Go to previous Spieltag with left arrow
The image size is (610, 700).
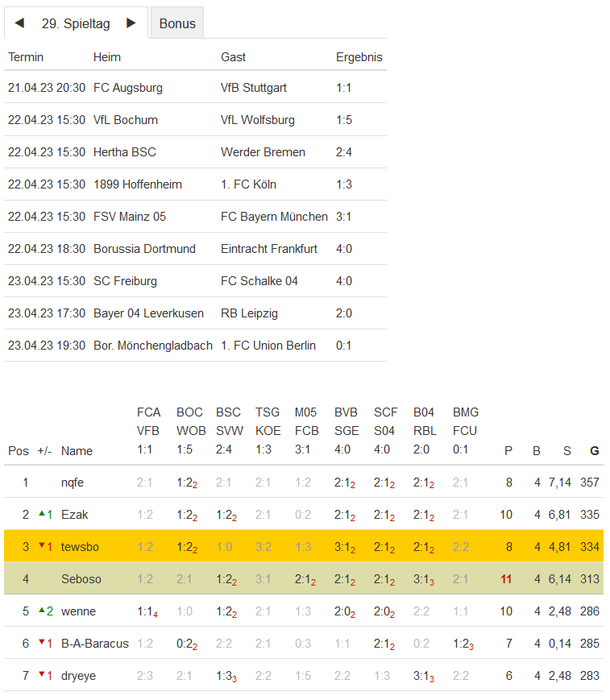[x=19, y=23]
